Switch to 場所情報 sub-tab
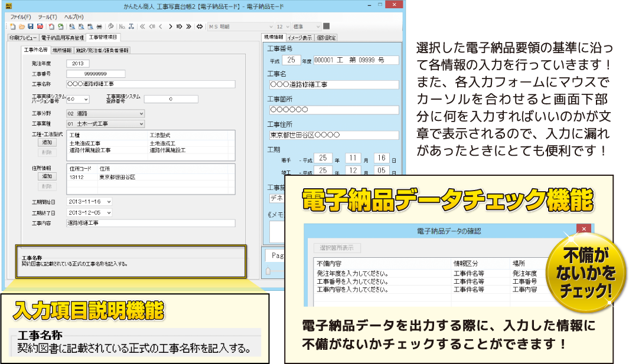Image resolution: width=629 pixels, height=364 pixels. (x=62, y=51)
